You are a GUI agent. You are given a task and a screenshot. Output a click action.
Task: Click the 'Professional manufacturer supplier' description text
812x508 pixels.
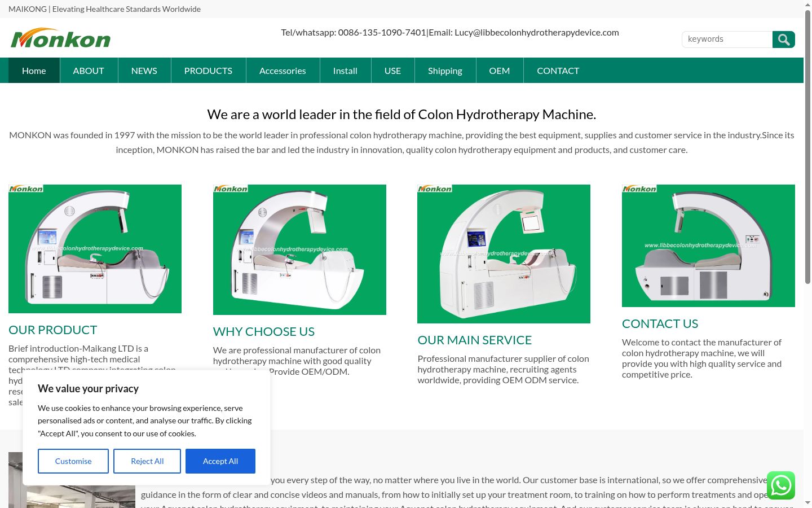coord(503,369)
